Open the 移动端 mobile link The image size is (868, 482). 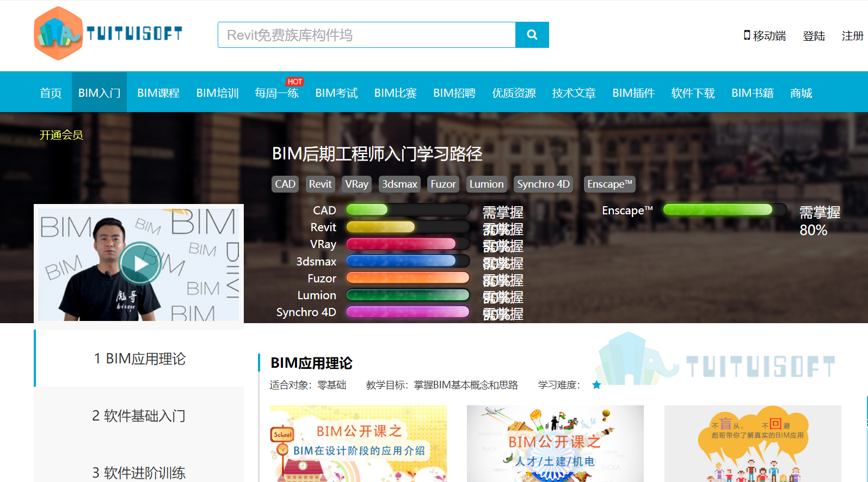pos(765,36)
